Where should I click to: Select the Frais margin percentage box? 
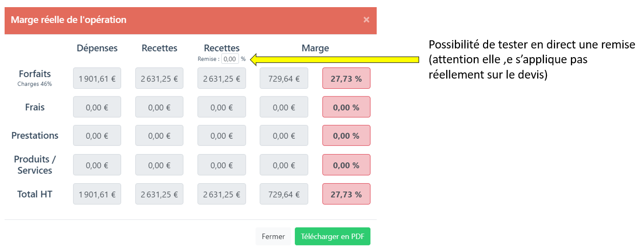(x=346, y=107)
